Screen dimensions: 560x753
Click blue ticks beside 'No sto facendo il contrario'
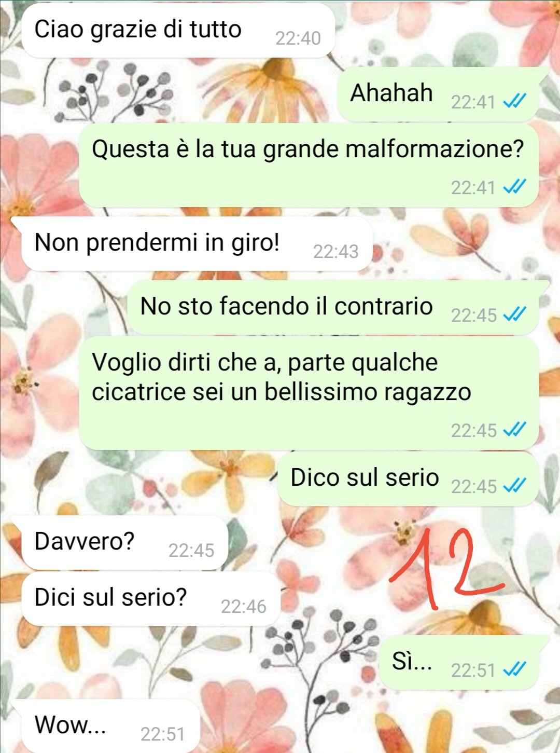515,314
